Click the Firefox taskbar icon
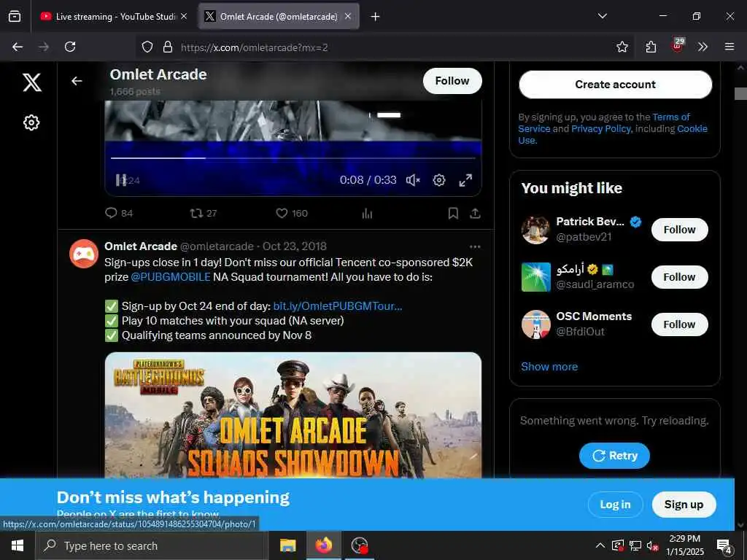 [323, 545]
